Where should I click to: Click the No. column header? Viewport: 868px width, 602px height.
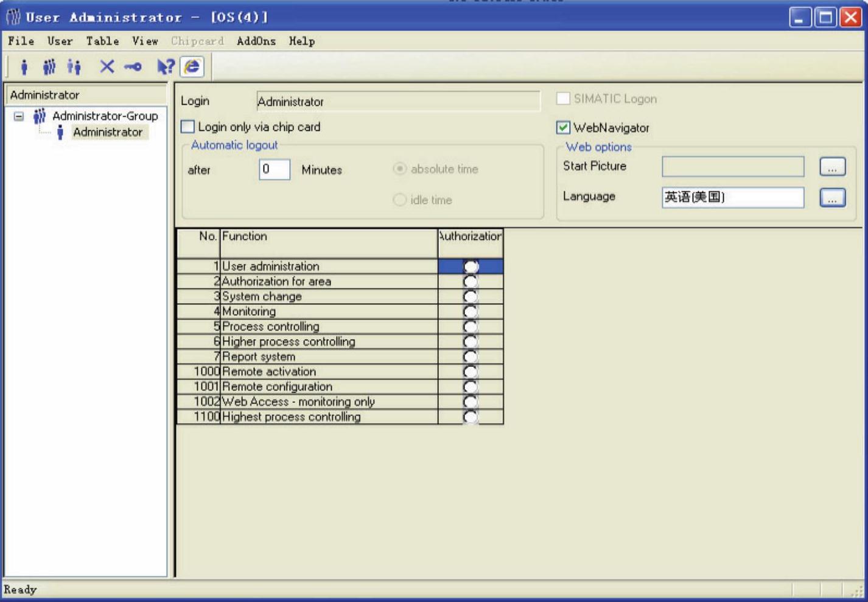pyautogui.click(x=198, y=243)
